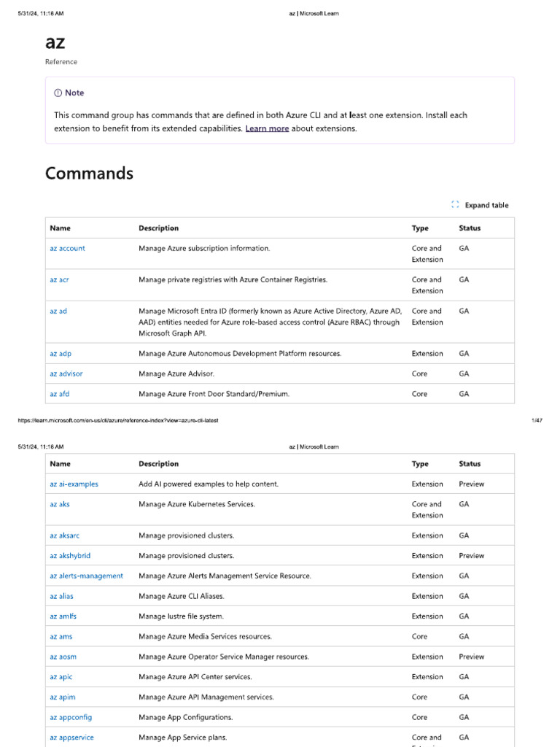Click 'Manage Azure Media Services resources.'
This screenshot has height=747, width=560.
point(205,636)
